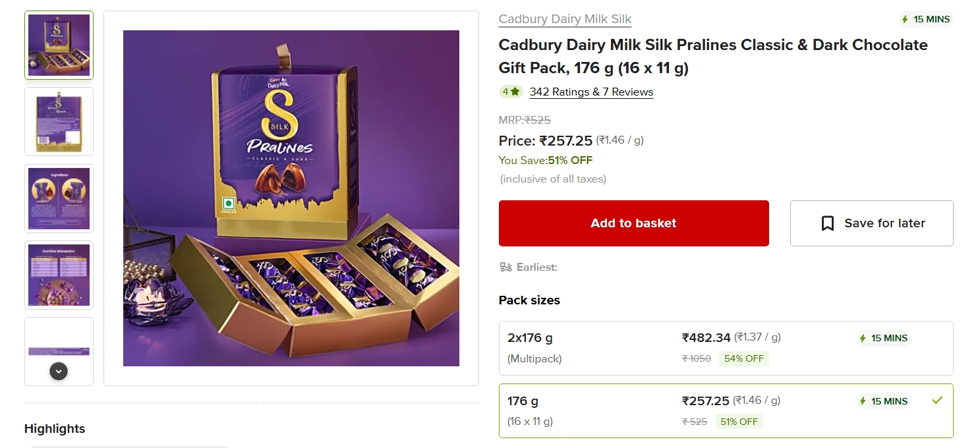
Task: Select the second thumbnail showing the pack back
Action: [x=59, y=121]
